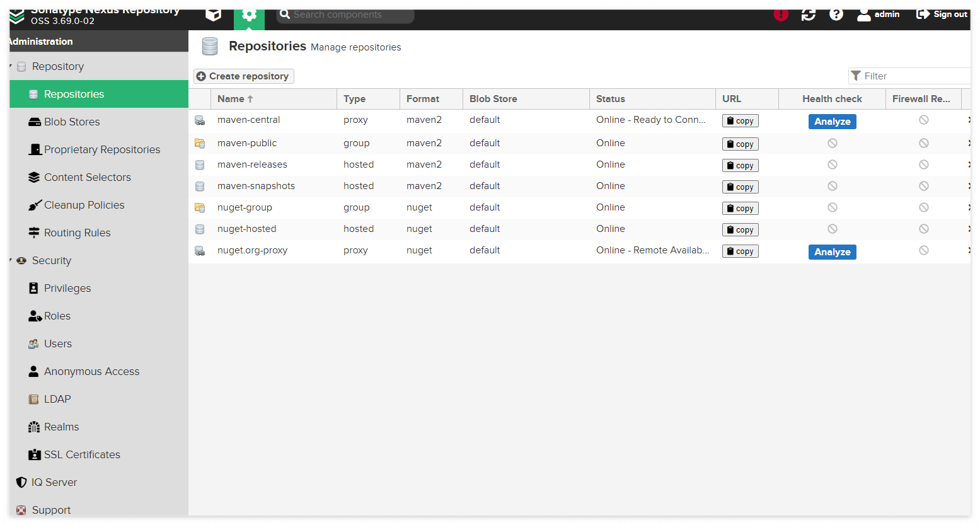Click the "Online - Remote Availab..." status cell
Image resolution: width=980 pixels, height=525 pixels.
(x=653, y=250)
